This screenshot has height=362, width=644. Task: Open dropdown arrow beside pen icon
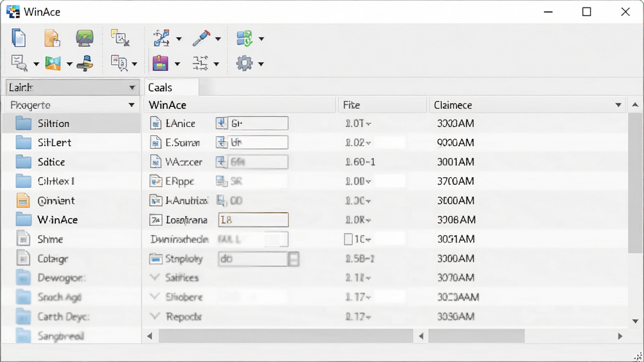[218, 39]
